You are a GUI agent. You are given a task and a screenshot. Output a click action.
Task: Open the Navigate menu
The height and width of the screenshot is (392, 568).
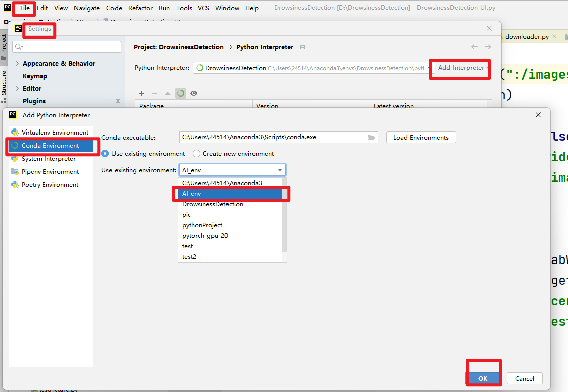pos(86,8)
